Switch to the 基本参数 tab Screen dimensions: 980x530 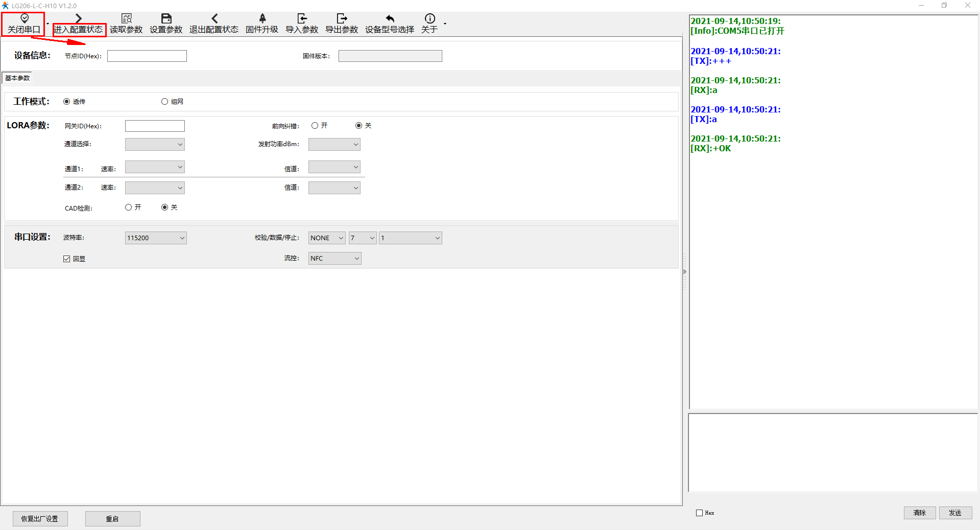point(17,78)
